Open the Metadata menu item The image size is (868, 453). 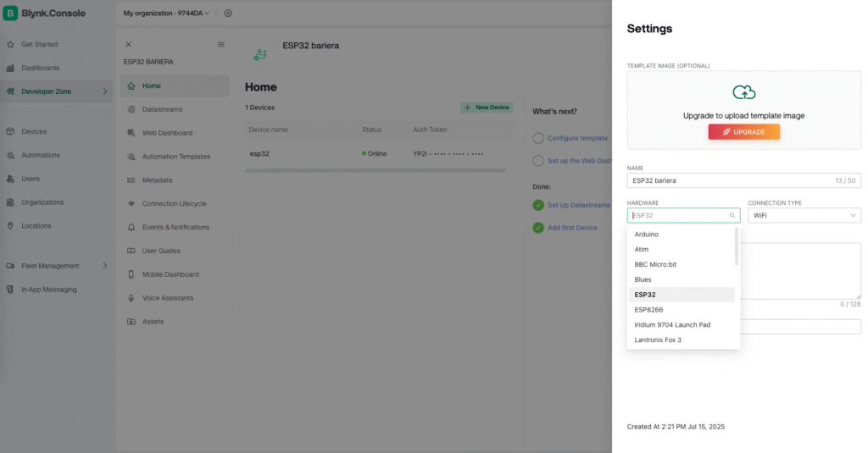175,180
